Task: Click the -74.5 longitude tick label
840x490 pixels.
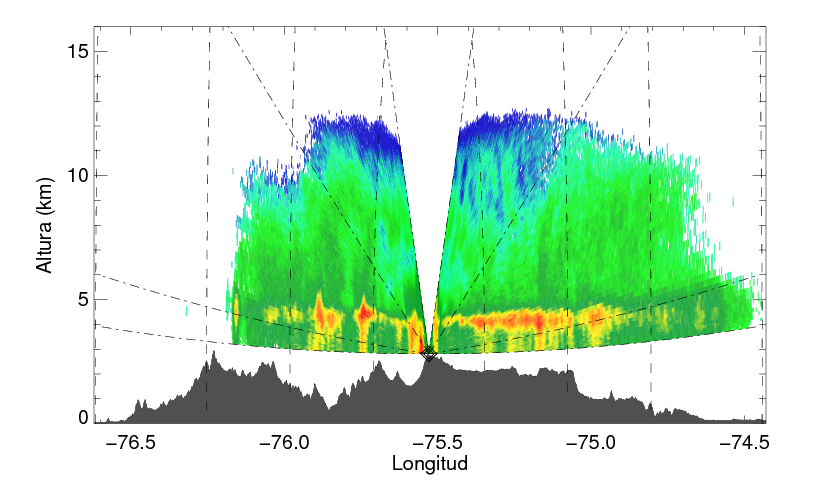Action: tap(745, 443)
